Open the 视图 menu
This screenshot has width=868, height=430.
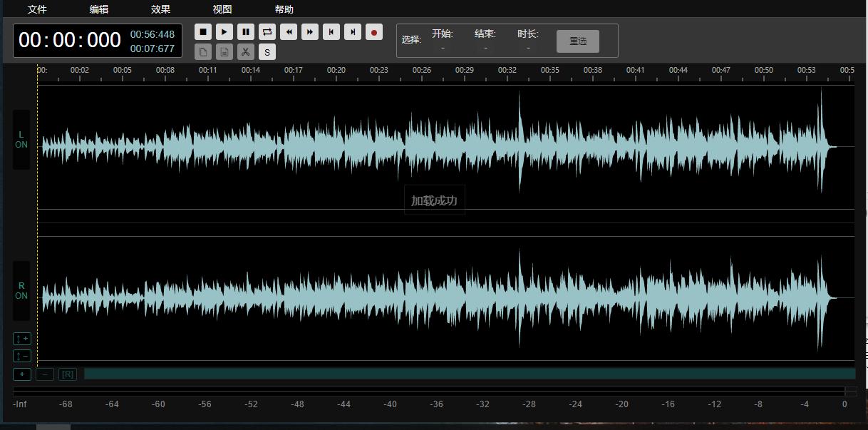coord(221,9)
